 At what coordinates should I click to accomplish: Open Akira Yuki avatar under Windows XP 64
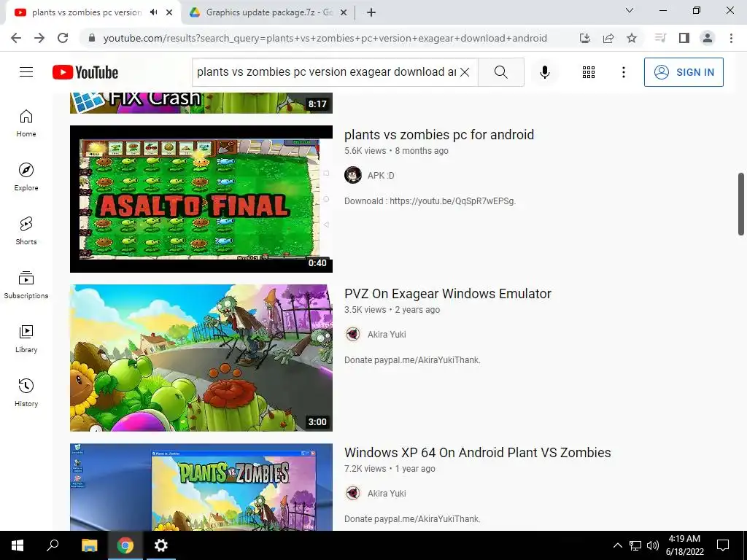(x=353, y=494)
